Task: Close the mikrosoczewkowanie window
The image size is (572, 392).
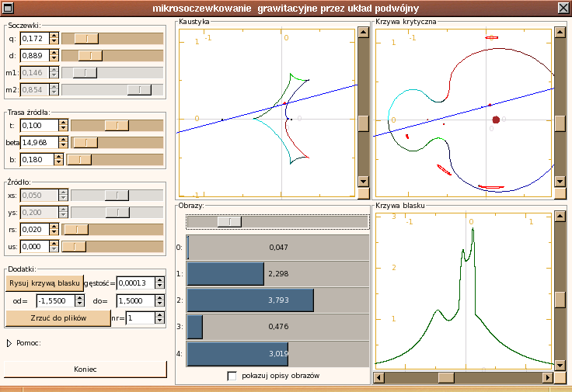Action: click(563, 8)
